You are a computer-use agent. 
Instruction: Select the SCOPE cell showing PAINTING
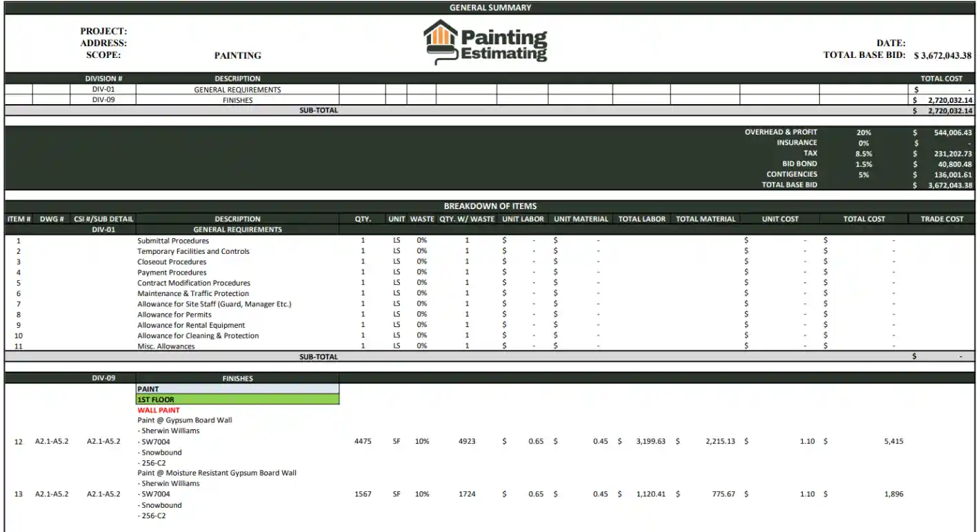point(238,55)
